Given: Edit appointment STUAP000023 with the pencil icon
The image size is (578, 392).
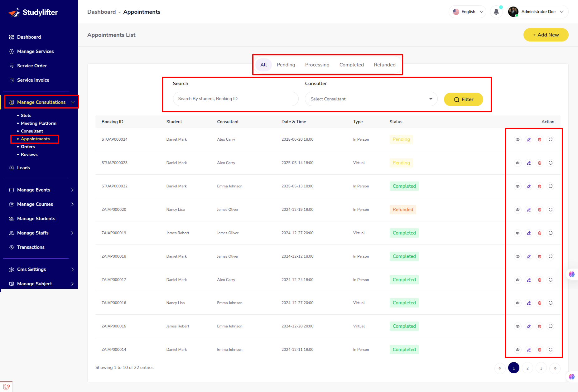Looking at the screenshot, I should pos(529,163).
